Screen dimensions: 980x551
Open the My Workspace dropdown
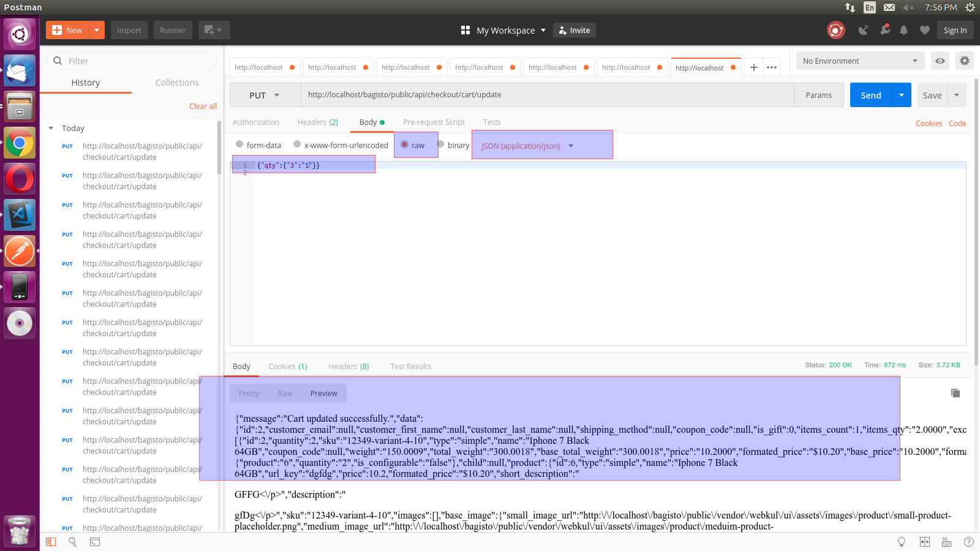coord(511,30)
